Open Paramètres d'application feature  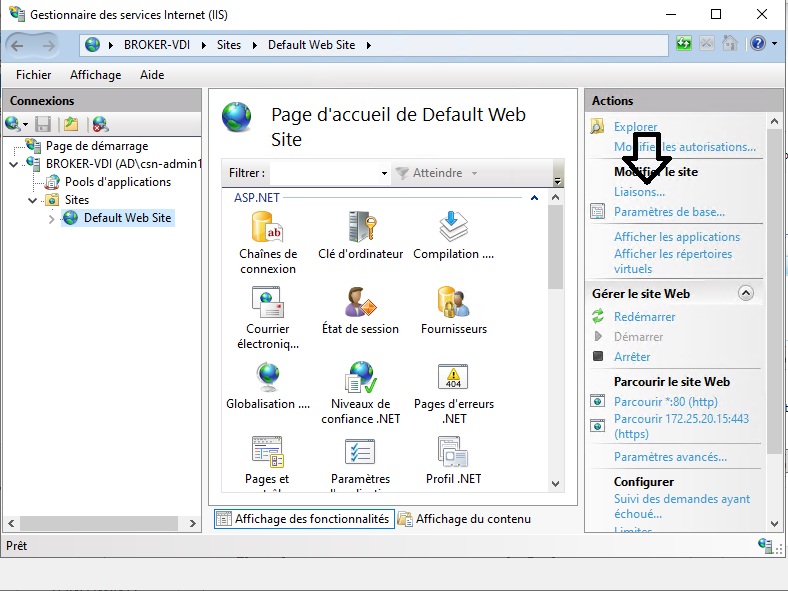point(360,463)
